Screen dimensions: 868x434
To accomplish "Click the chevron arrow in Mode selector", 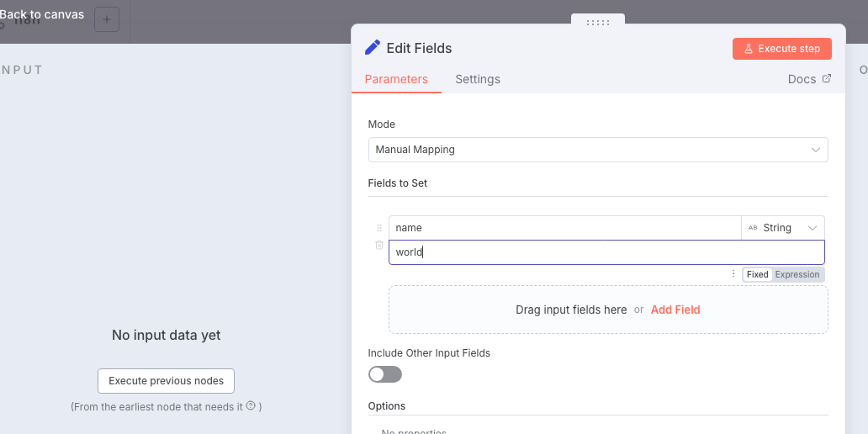I will 815,150.
